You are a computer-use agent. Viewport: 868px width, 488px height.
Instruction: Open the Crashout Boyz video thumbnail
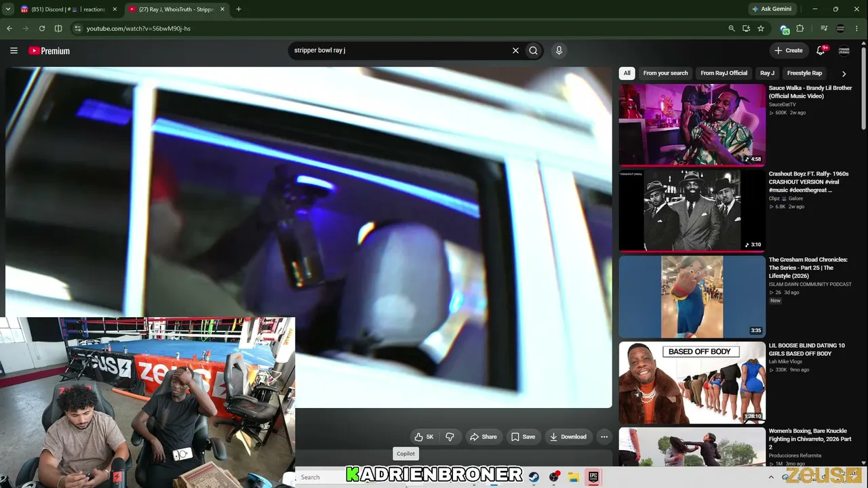click(692, 211)
